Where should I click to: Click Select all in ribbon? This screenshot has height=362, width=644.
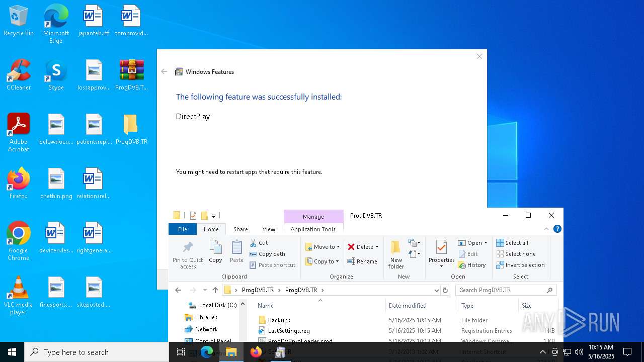pyautogui.click(x=512, y=243)
